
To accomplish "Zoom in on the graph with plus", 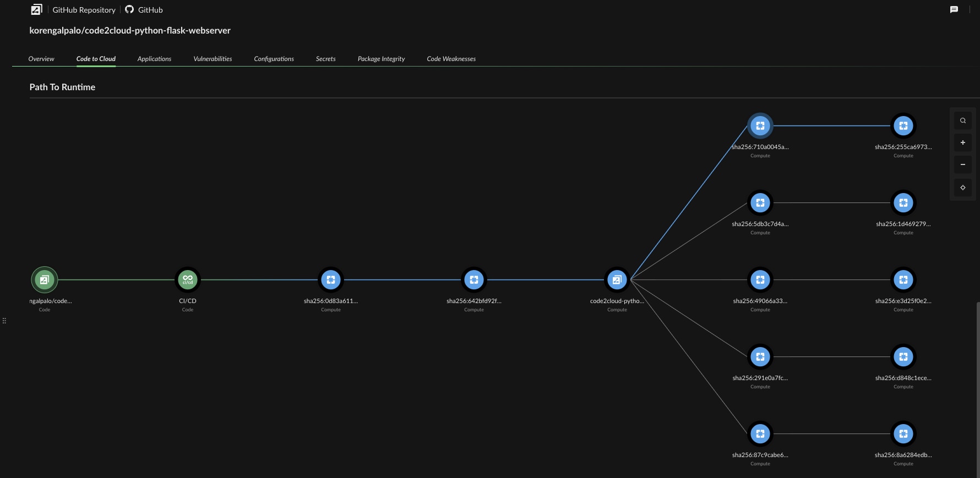I will click(963, 142).
